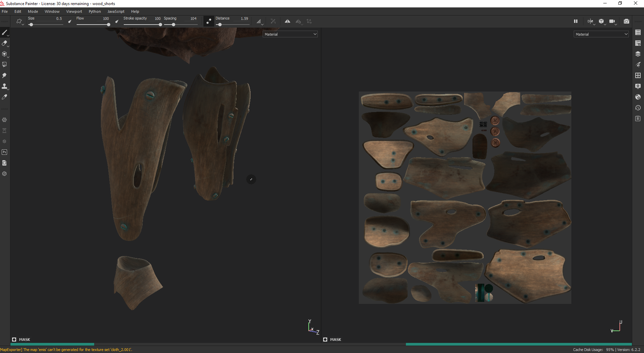
Task: Select the Smudge tool
Action: coord(4,75)
